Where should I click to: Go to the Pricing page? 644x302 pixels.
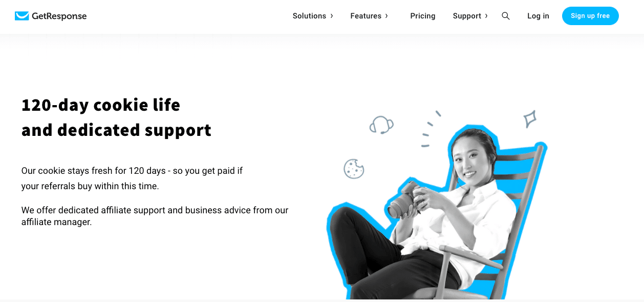tap(423, 16)
